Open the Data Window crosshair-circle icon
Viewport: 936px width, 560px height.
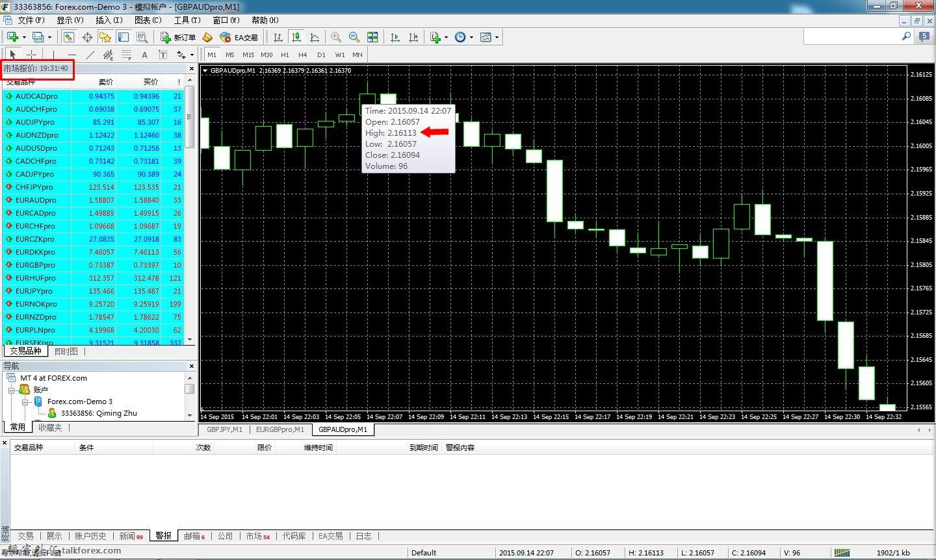coord(87,37)
